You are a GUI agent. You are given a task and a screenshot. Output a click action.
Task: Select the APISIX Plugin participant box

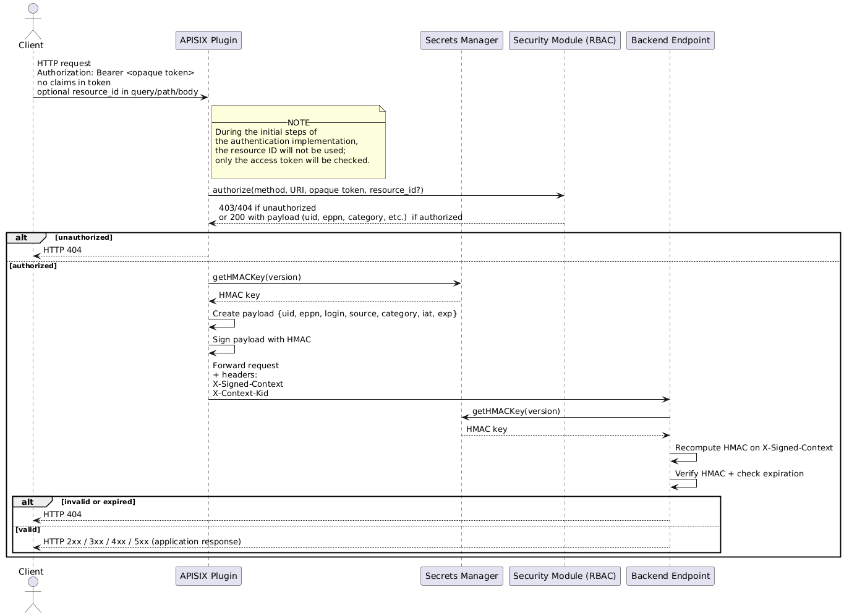(x=208, y=40)
